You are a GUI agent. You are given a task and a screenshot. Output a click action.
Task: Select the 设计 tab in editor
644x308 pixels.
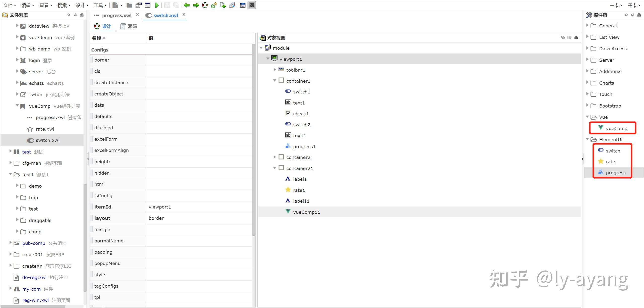[103, 26]
